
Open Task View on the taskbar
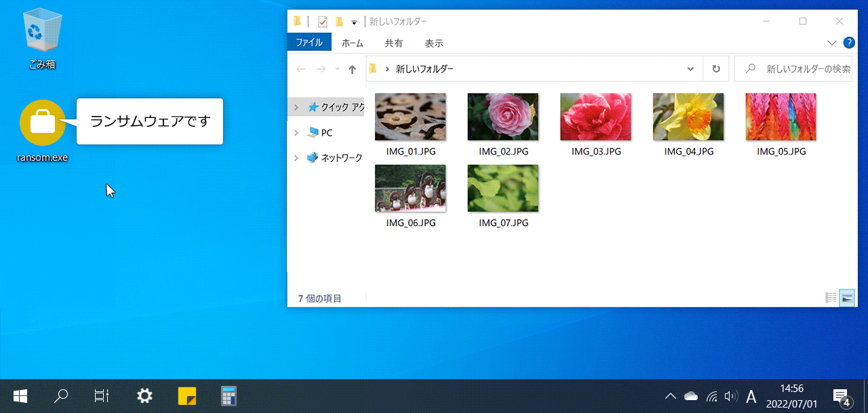coord(102,396)
